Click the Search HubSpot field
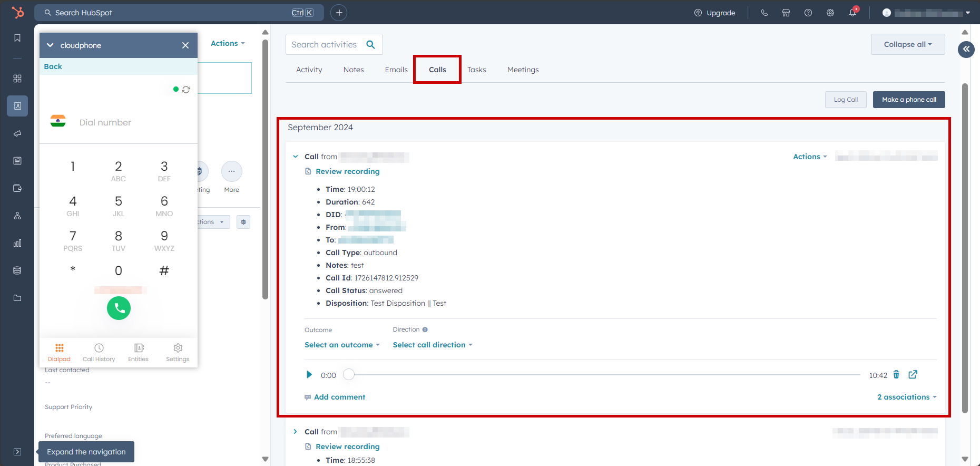Viewport: 980px width, 466px height. click(179, 13)
